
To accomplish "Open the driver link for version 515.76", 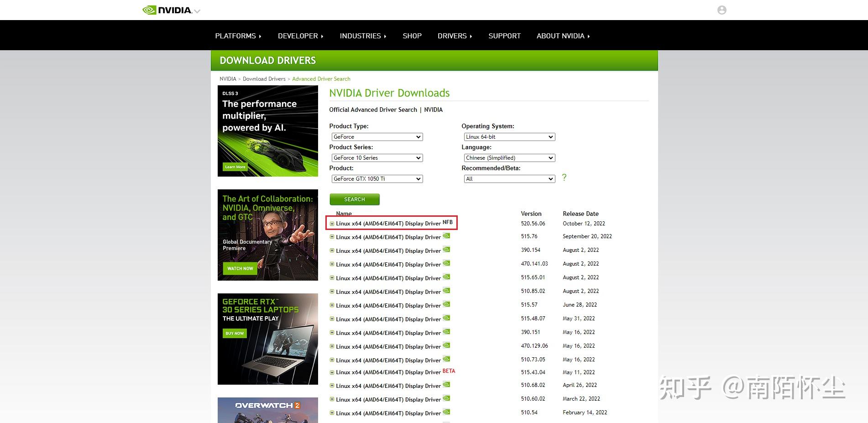I will point(388,237).
